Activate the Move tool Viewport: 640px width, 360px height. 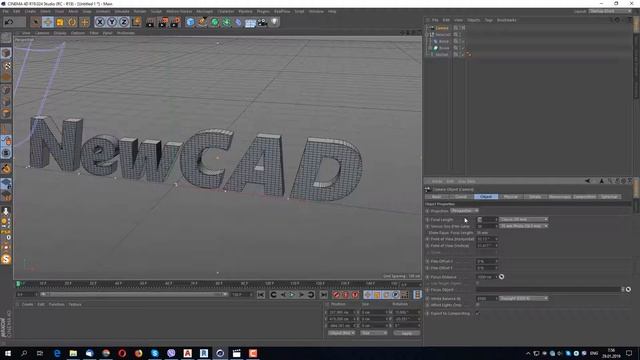[48, 22]
